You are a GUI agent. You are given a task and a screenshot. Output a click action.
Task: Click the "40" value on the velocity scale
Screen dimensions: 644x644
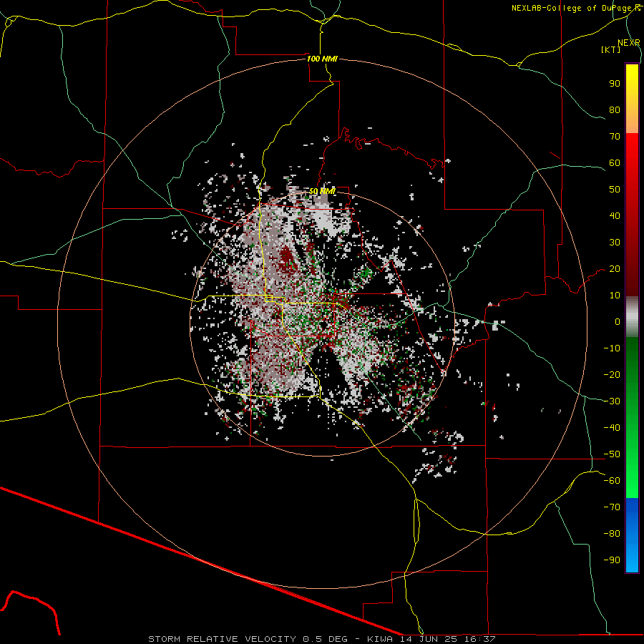pyautogui.click(x=615, y=215)
